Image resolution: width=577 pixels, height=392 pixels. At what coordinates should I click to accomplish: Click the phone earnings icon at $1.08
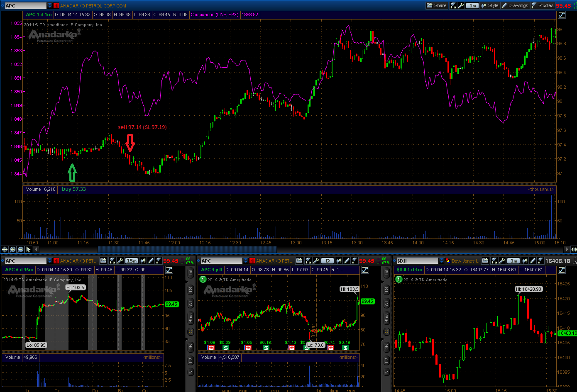point(211,348)
